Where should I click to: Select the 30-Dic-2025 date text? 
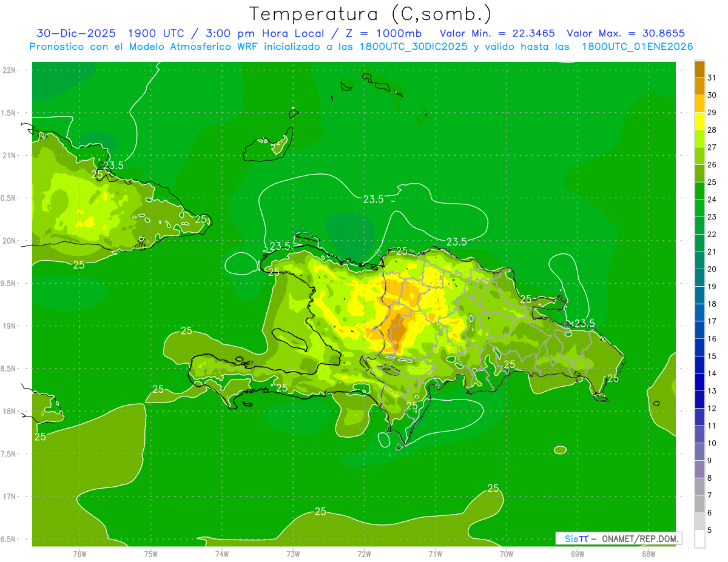pyautogui.click(x=76, y=33)
